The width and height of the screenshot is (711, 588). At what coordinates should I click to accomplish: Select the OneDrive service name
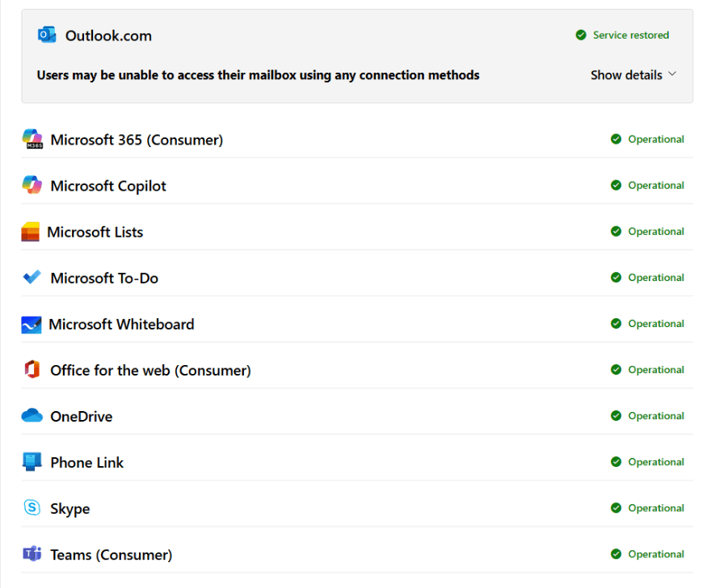click(81, 417)
